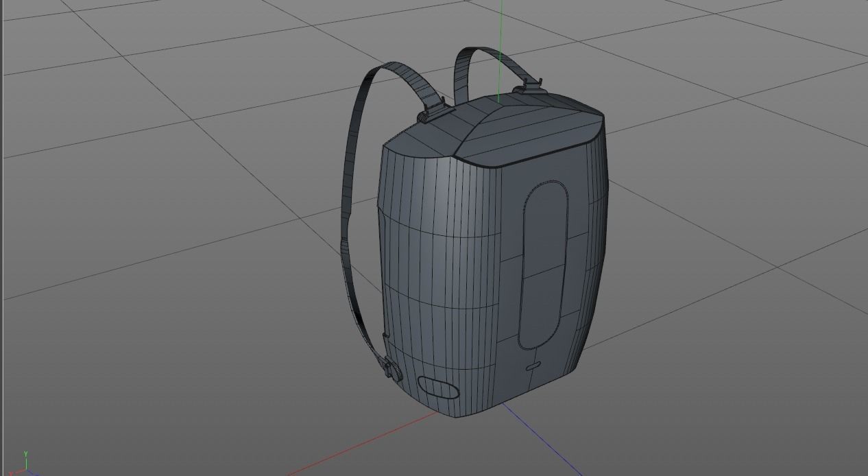Select the right top strap buckle
868x476 pixels.
tap(531, 86)
